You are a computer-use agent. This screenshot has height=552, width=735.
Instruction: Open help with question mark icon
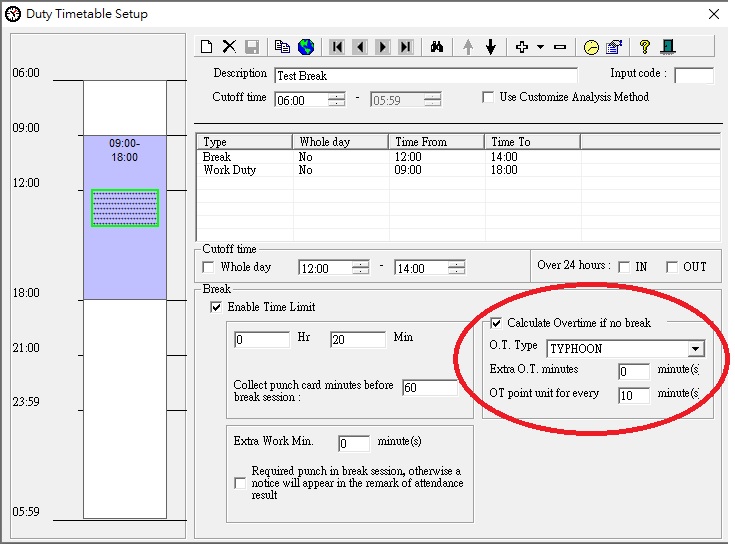click(x=645, y=47)
